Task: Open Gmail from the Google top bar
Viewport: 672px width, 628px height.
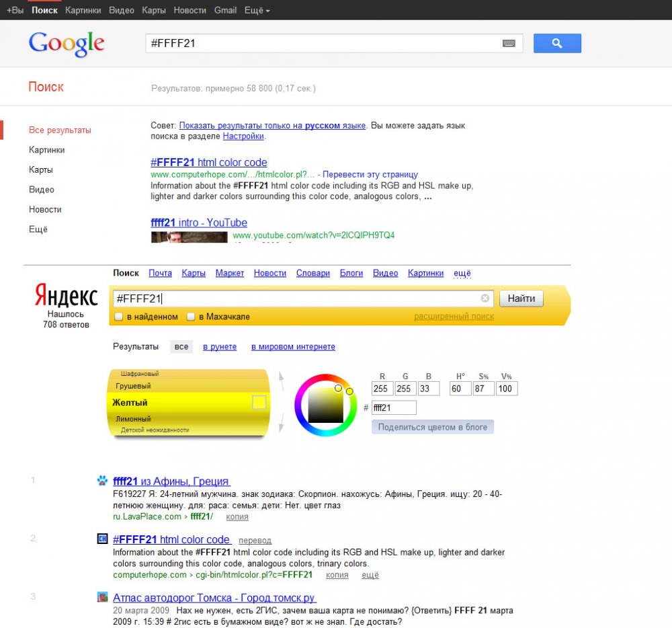Action: pos(225,10)
